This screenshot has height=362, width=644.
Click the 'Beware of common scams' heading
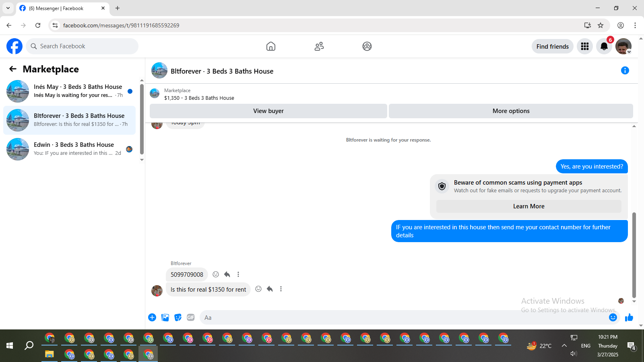[518, 183]
